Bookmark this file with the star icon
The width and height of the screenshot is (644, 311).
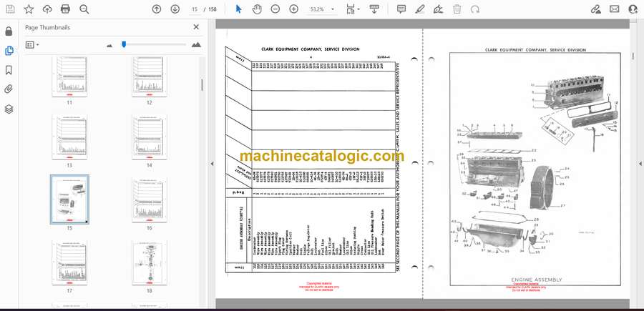tap(29, 9)
